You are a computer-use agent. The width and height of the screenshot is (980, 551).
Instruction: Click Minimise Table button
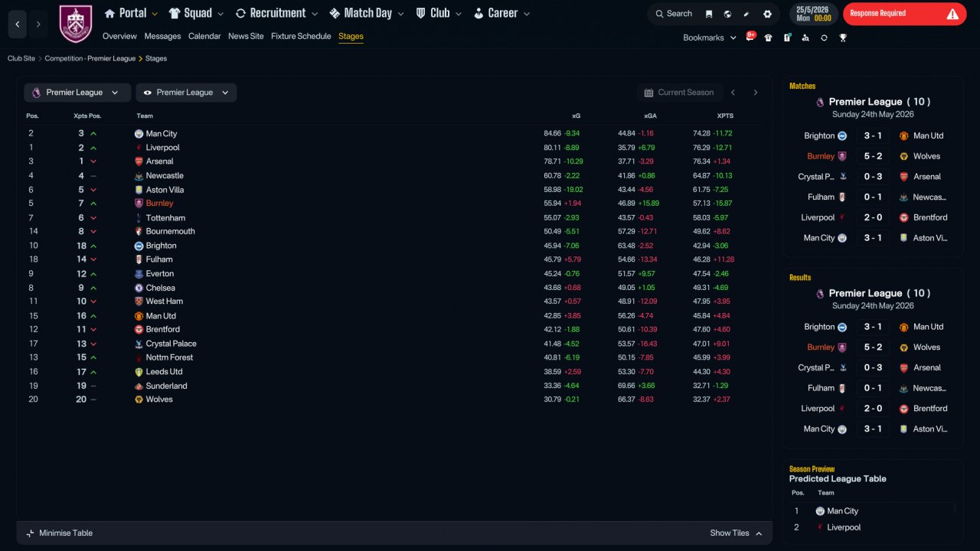pos(59,533)
